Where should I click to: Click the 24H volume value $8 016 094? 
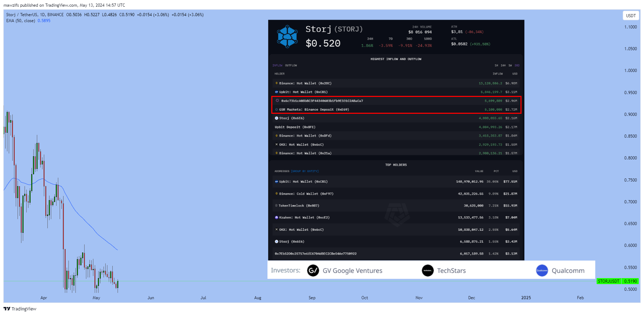[420, 32]
